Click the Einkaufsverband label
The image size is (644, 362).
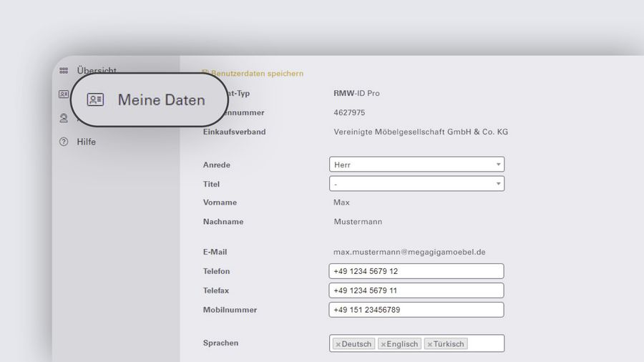[234, 132]
